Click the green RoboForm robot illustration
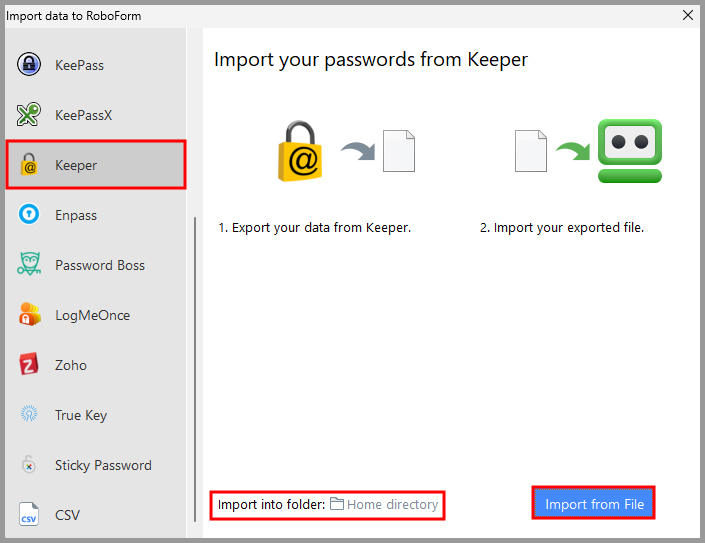 coord(630,150)
